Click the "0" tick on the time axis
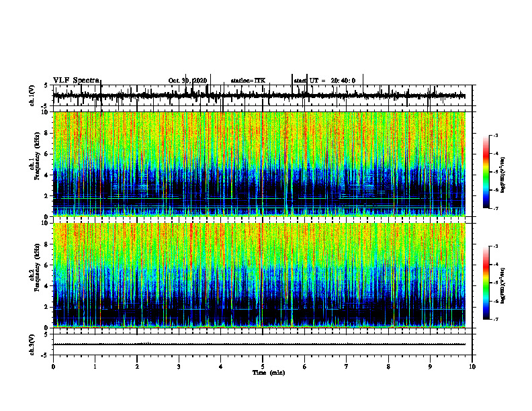Screen dimensions: 532x411 tap(53, 367)
